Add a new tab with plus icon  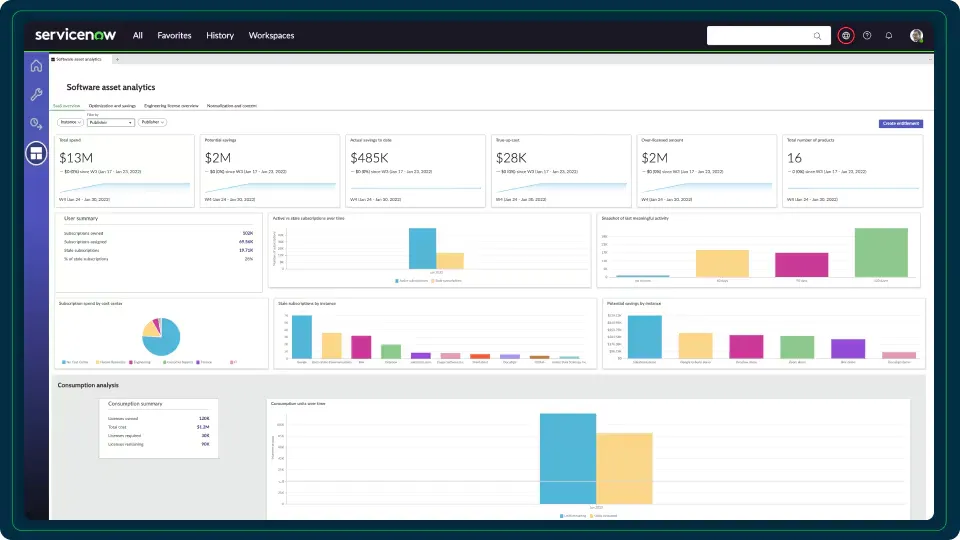[x=117, y=59]
